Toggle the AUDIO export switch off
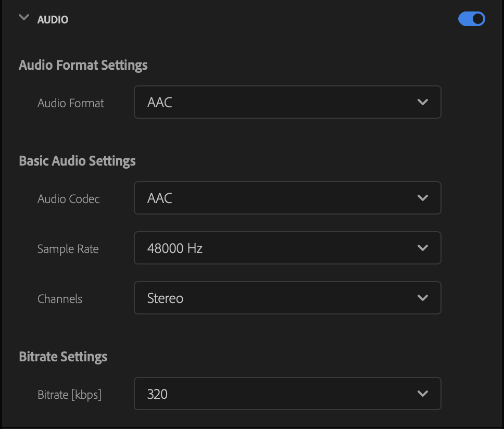The height and width of the screenshot is (429, 504). [472, 19]
